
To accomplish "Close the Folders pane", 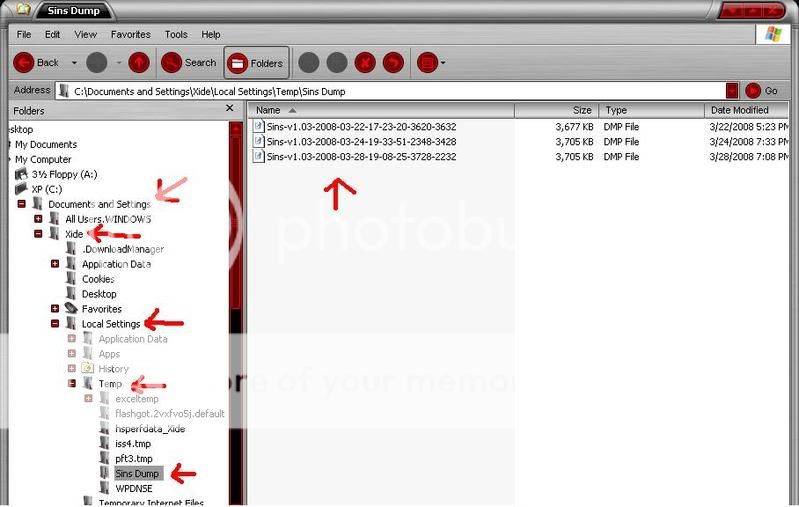I will [229, 108].
